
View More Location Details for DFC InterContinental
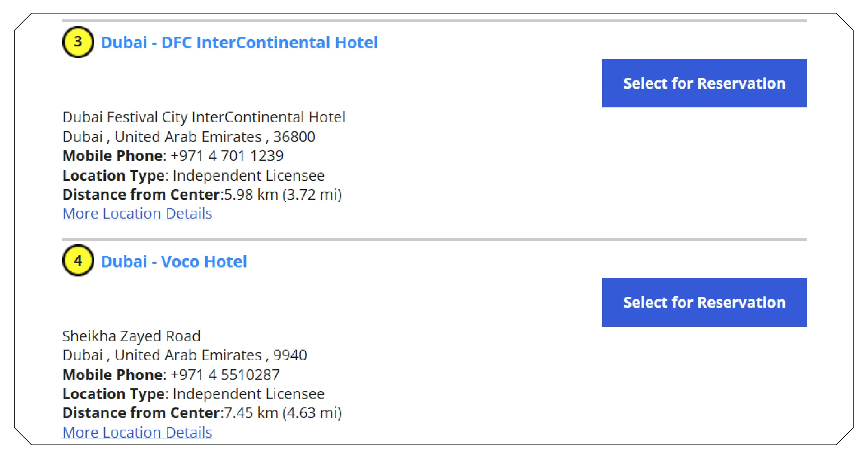point(137,213)
